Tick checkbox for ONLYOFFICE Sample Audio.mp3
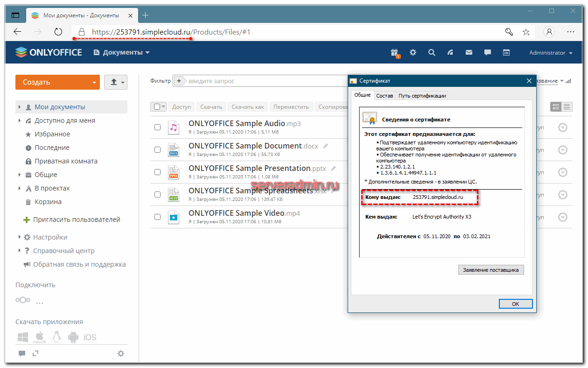This screenshot has width=588, height=368. pos(158,127)
